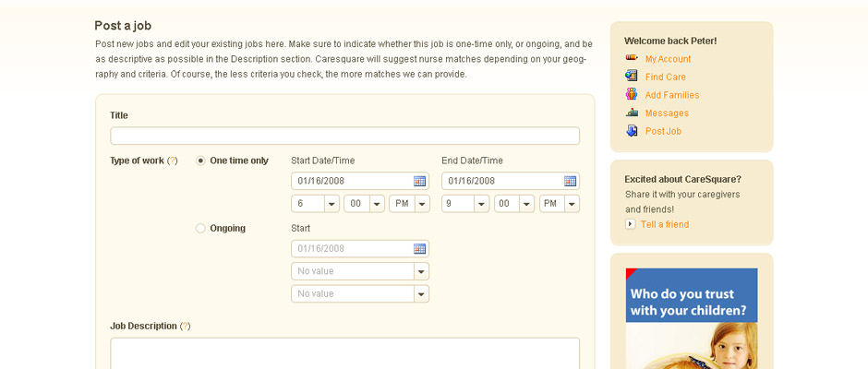Click inside the Job Description text area
This screenshot has width=868, height=369.
pyautogui.click(x=344, y=353)
